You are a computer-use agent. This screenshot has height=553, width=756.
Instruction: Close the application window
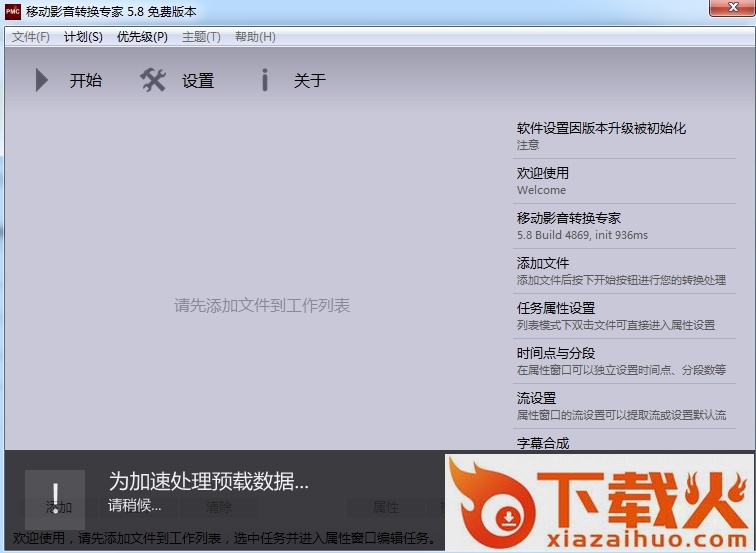[732, 8]
